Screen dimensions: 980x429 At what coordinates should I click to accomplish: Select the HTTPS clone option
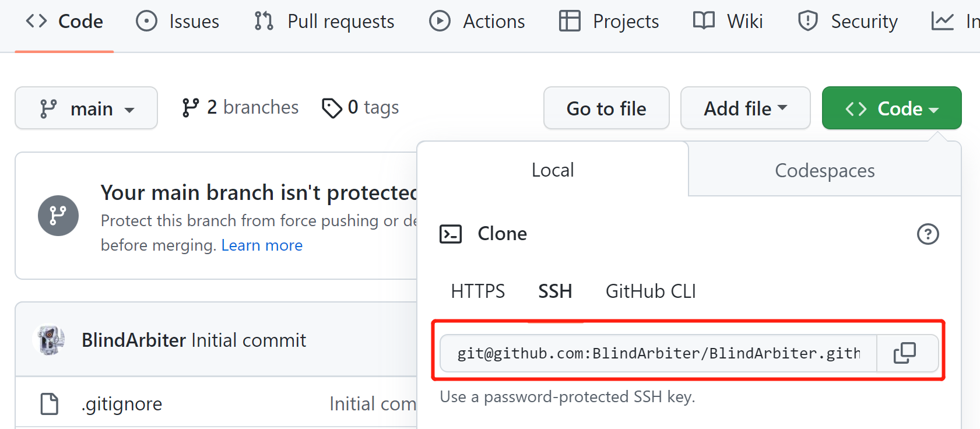coord(478,291)
